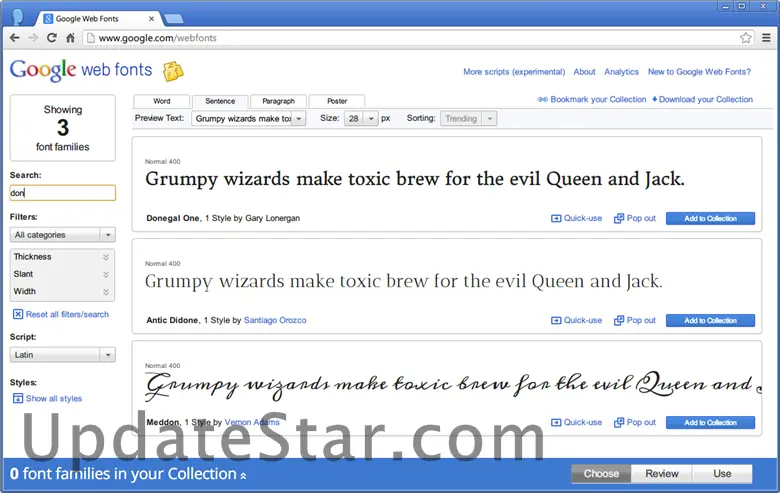Select the Review step button

pos(662,474)
